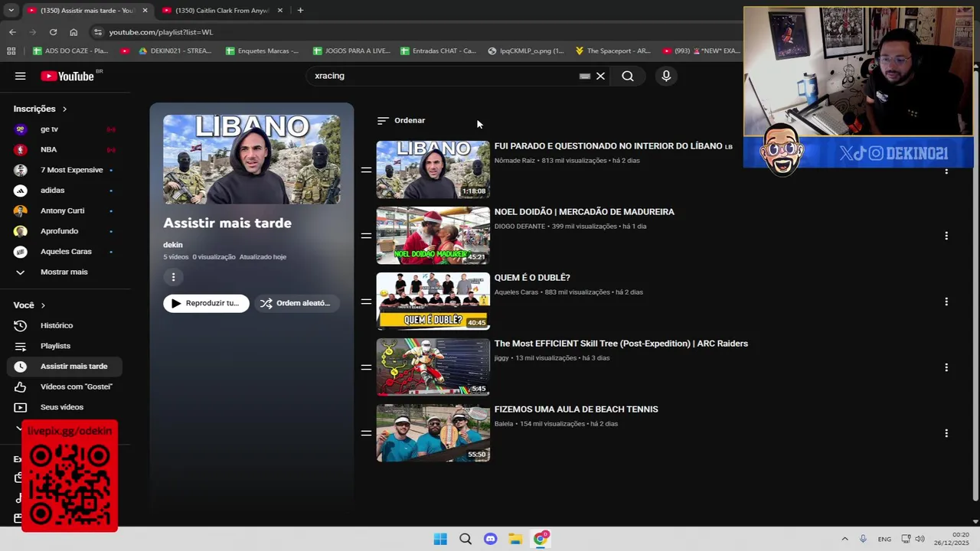Expand Mostrar mais subscriptions
This screenshot has width=980, height=551.
coord(64,272)
